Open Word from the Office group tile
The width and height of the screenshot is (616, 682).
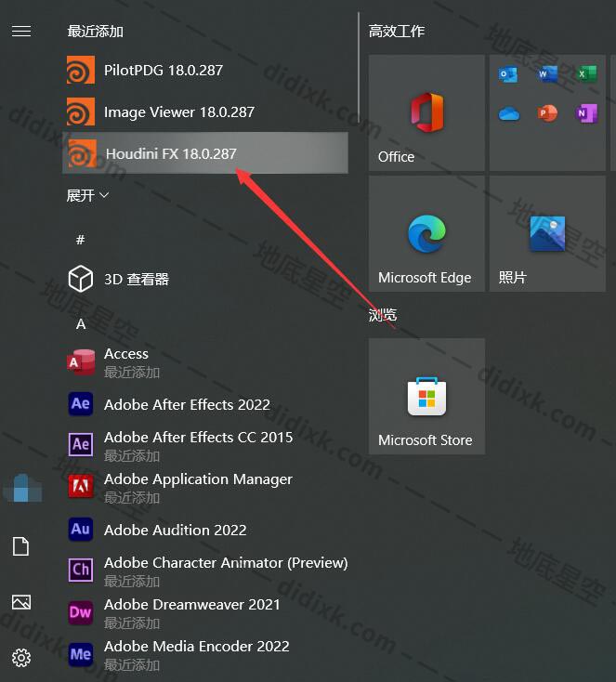(x=547, y=74)
